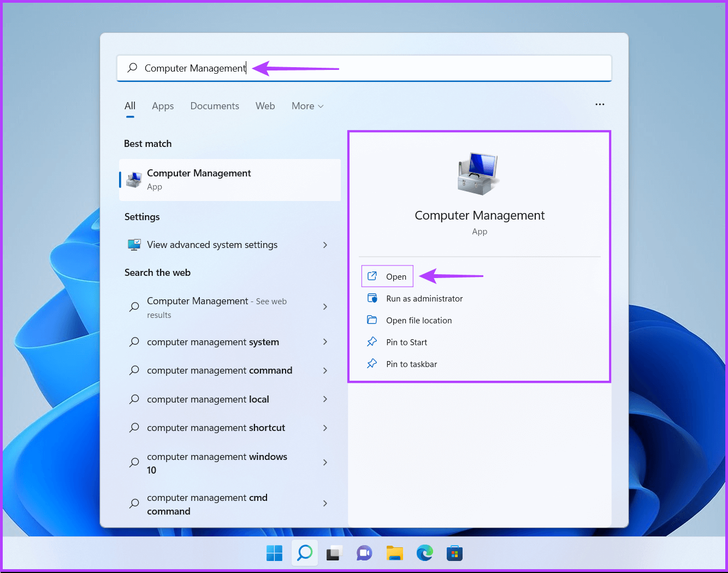The image size is (728, 573).
Task: Expand the More dropdown
Action: pos(307,106)
